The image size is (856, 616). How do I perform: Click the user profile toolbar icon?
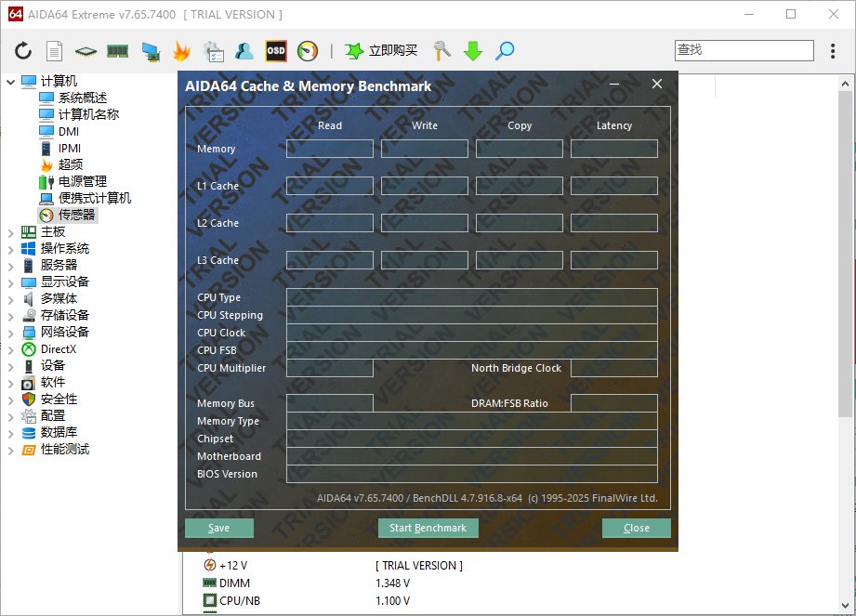pyautogui.click(x=244, y=51)
